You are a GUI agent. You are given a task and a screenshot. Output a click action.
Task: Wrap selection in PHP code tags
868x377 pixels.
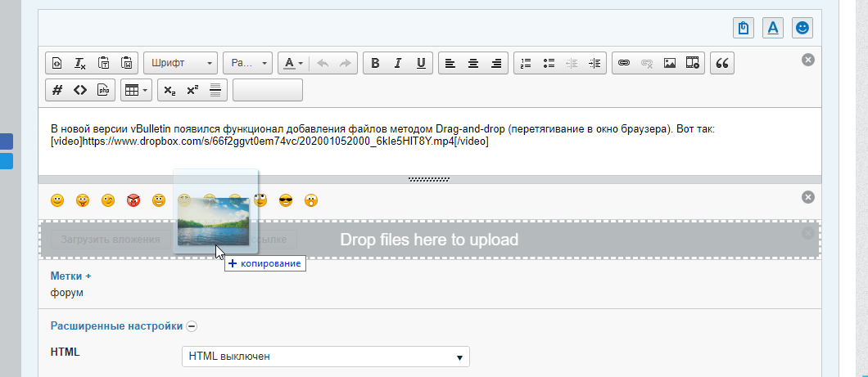coord(103,90)
